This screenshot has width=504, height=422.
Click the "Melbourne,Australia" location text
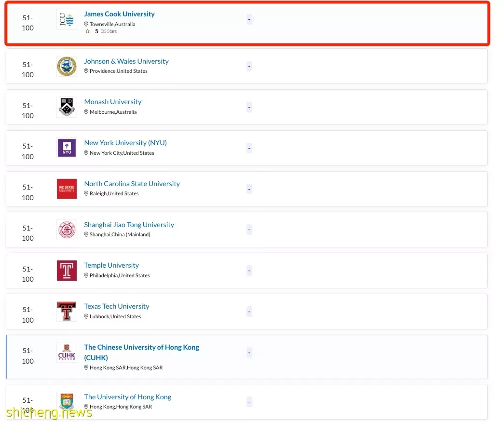(x=113, y=112)
